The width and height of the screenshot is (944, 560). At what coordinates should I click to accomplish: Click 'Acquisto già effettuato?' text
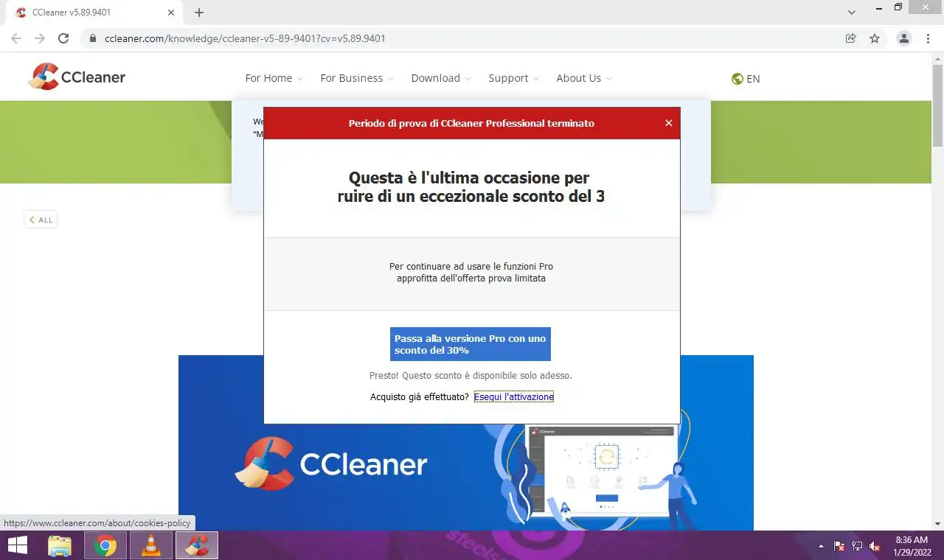420,397
